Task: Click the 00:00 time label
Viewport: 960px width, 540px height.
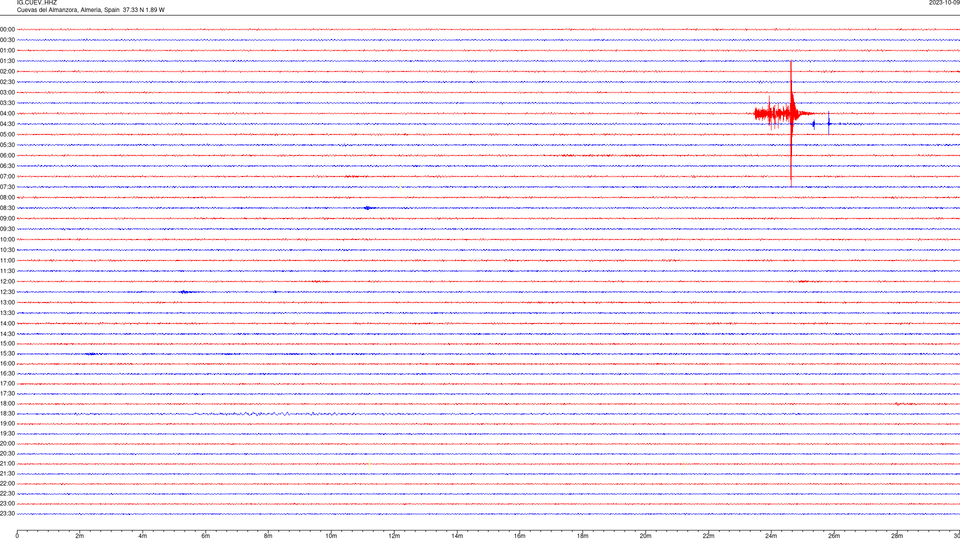Action: [x=7, y=29]
